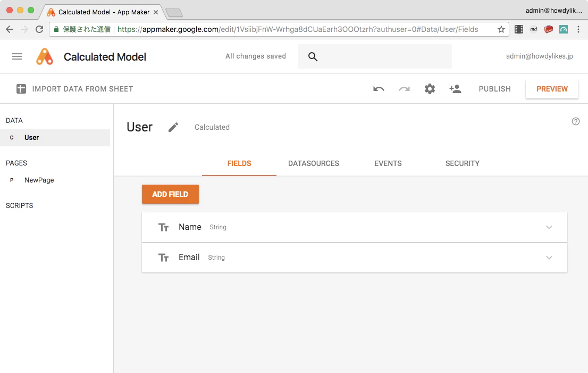The width and height of the screenshot is (588, 373).
Task: Click the App Maker logo icon
Action: (45, 56)
